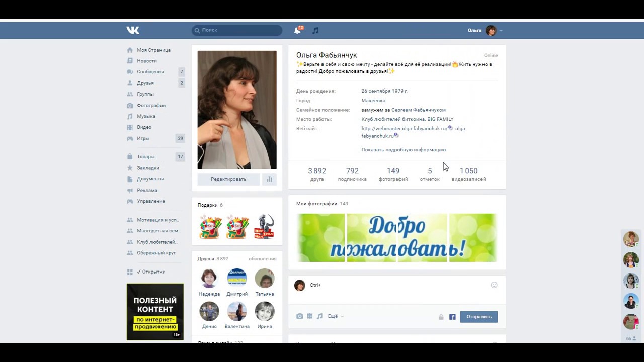644x362 pixels.
Task: Click the film icon beside Видео
Action: [x=130, y=127]
